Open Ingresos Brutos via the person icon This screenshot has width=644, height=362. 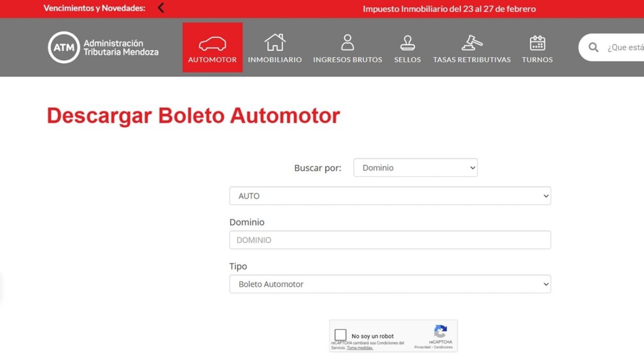(347, 43)
